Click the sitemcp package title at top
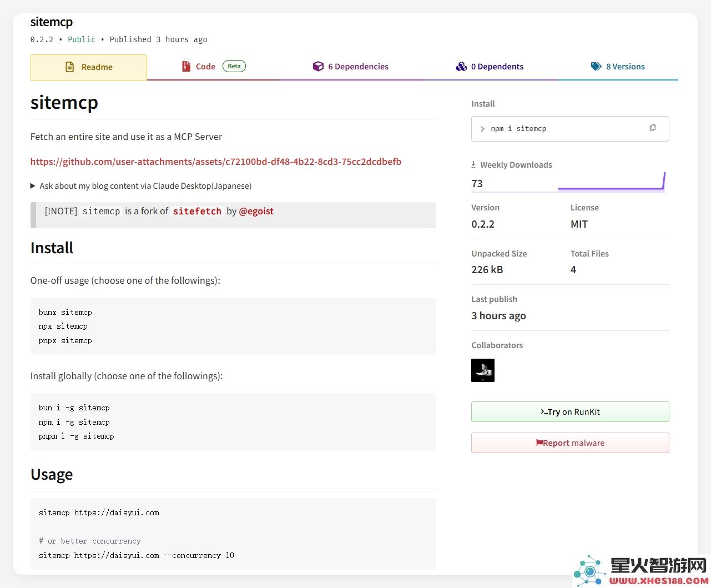 pos(52,22)
